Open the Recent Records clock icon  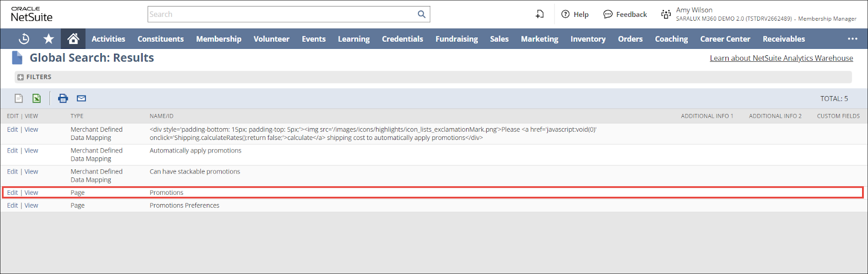click(24, 39)
